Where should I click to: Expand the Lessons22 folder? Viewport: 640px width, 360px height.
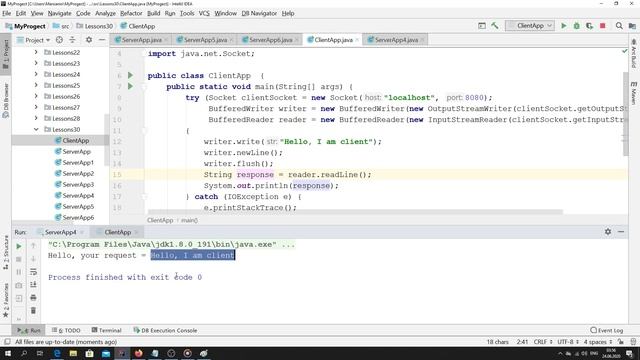[36, 52]
